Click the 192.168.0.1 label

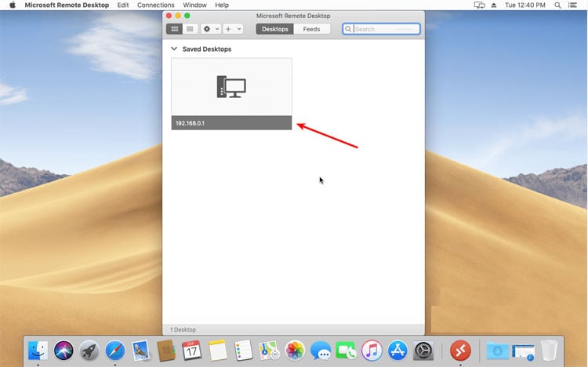[191, 123]
